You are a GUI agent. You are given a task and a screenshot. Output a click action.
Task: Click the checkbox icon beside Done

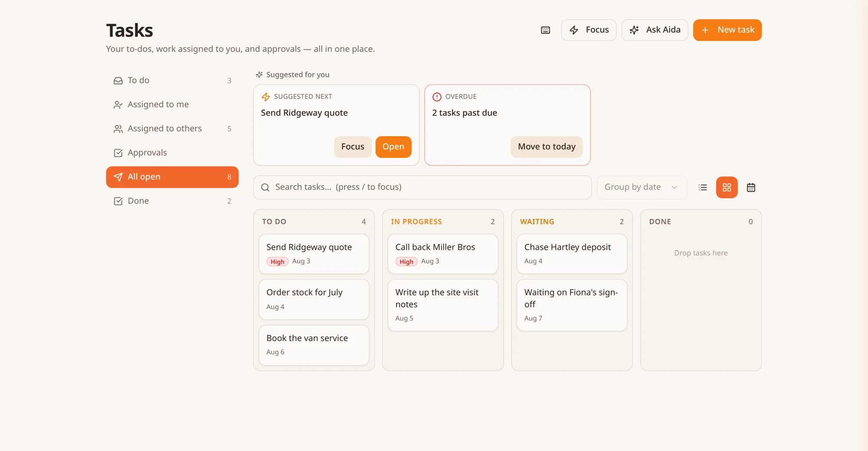click(x=118, y=201)
